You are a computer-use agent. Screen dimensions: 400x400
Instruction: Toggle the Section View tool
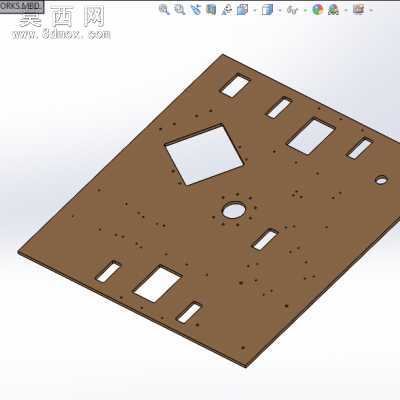pos(211,10)
